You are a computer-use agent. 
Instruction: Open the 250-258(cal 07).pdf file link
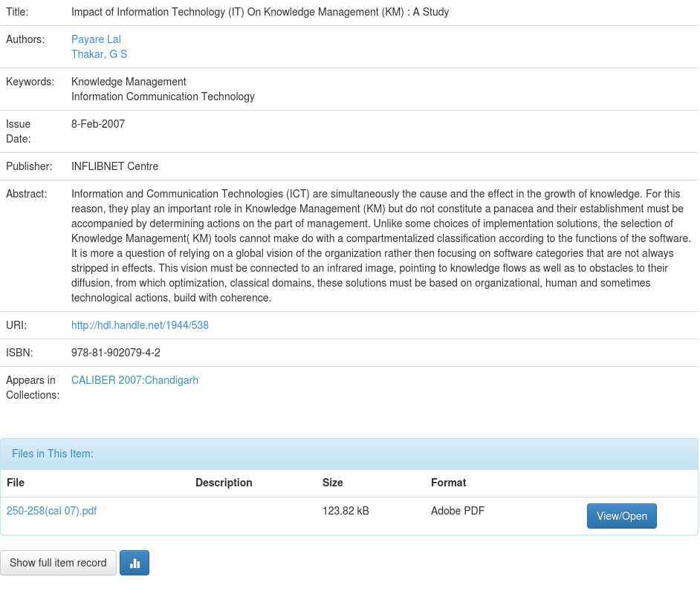[x=51, y=511]
